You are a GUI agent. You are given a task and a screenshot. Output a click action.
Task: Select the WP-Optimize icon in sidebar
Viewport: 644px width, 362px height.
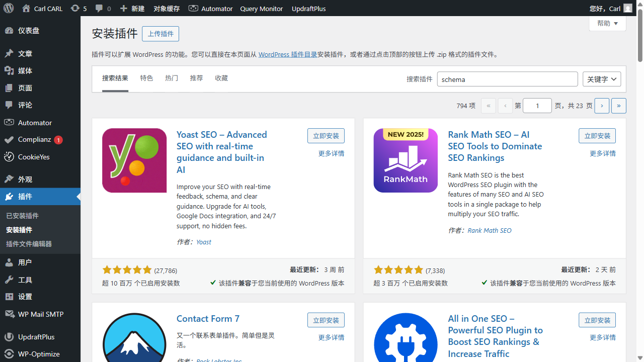[9, 353]
